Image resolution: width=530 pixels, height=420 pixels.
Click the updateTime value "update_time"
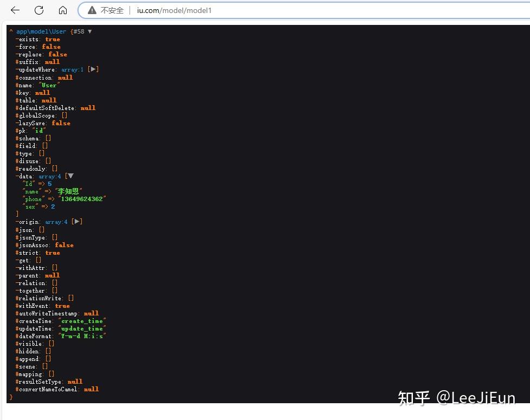point(82,328)
